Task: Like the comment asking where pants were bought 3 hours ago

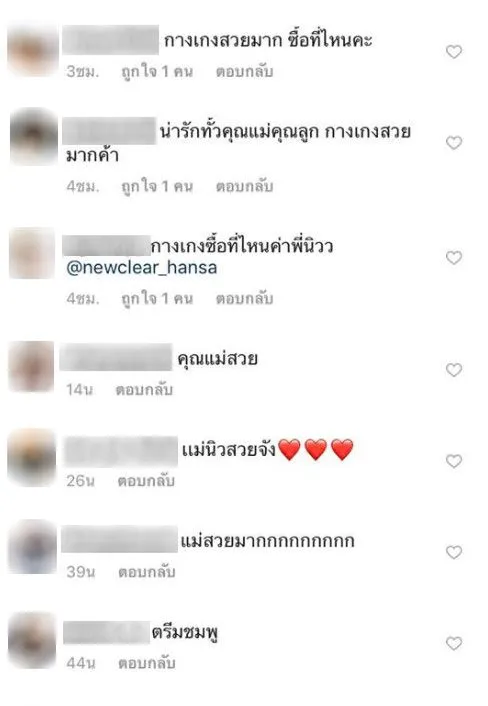Action: coord(454,52)
